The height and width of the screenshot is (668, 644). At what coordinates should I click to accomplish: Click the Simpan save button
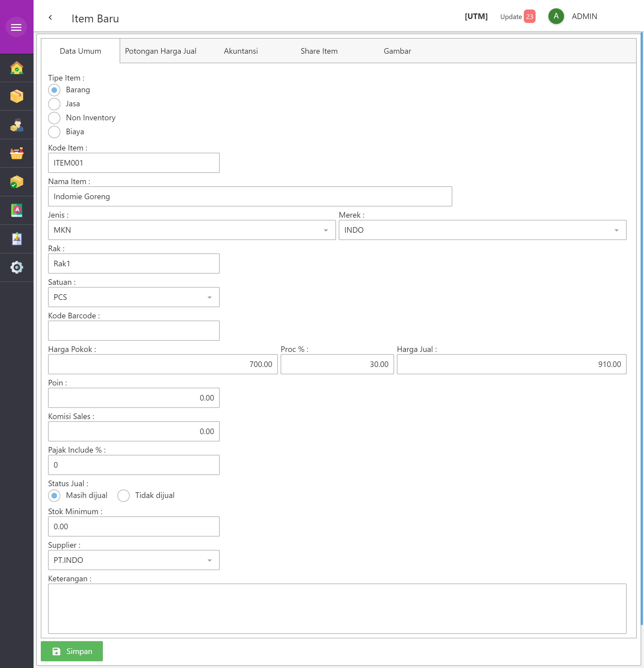tap(72, 651)
